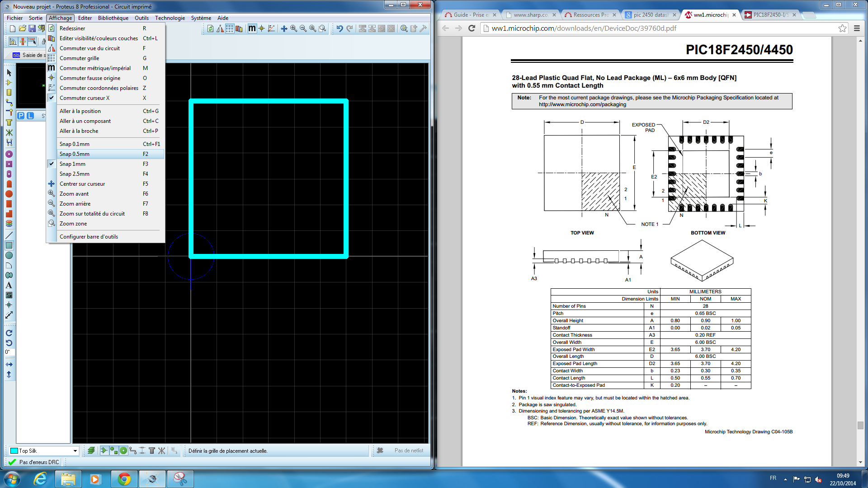Select the 2D graphics box tool
Image resolution: width=868 pixels, height=488 pixels.
pos(9,245)
